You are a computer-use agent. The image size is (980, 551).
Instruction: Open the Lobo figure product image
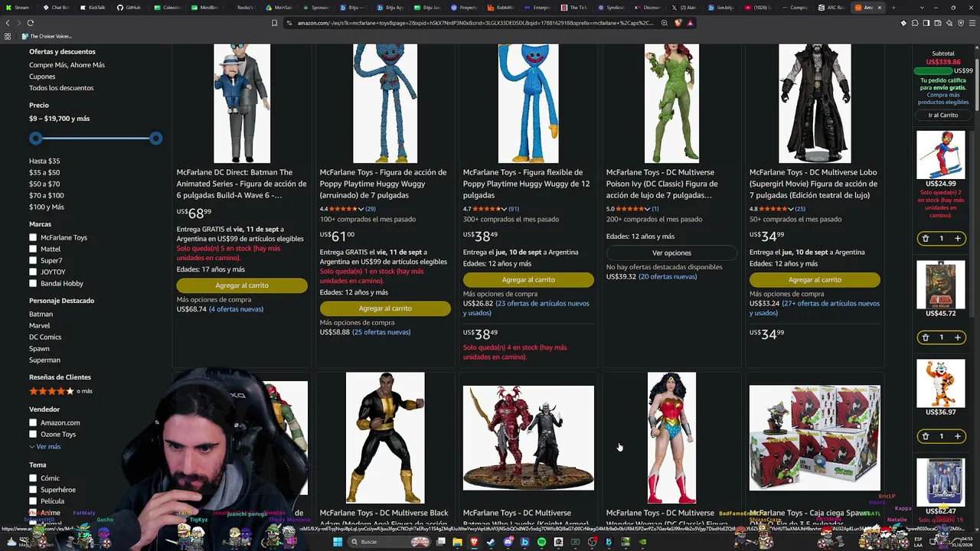[x=815, y=103]
